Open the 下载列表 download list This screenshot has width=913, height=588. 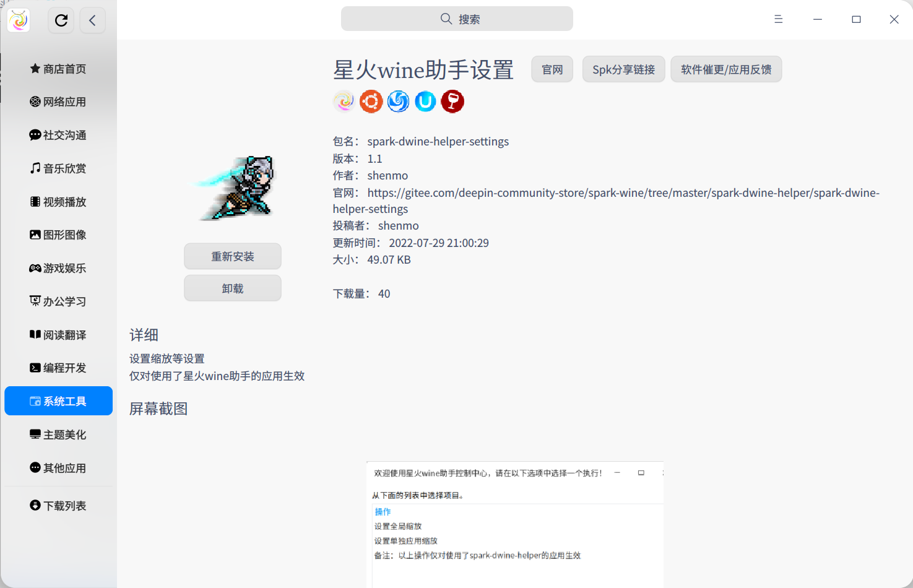(x=58, y=505)
